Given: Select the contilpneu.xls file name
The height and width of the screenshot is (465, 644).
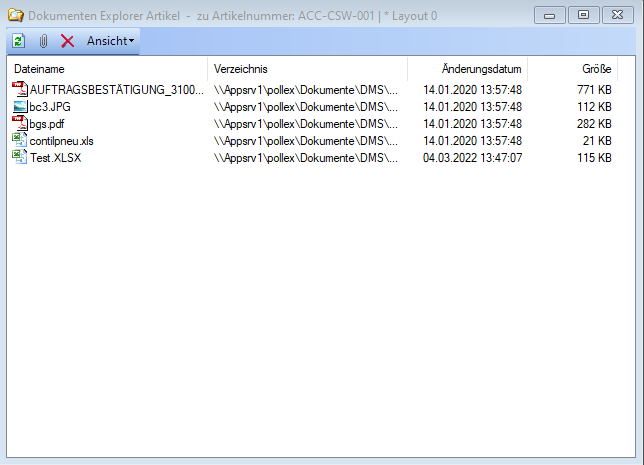Looking at the screenshot, I should point(62,141).
